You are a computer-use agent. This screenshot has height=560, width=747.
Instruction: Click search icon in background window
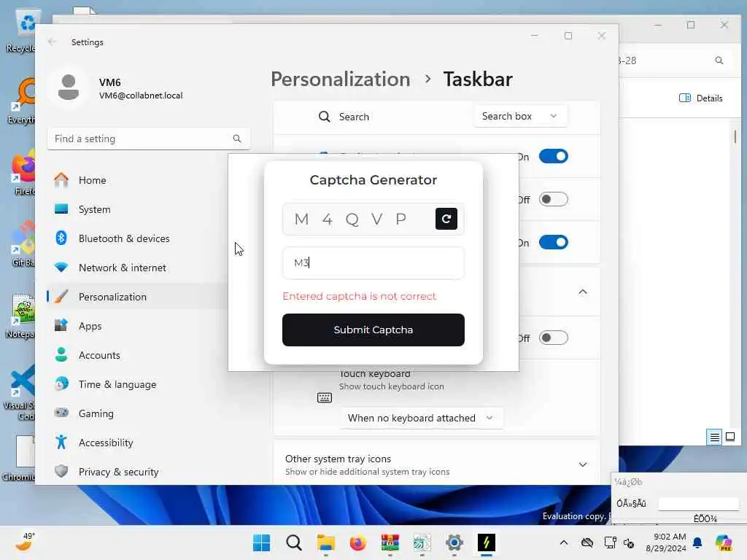[719, 61]
